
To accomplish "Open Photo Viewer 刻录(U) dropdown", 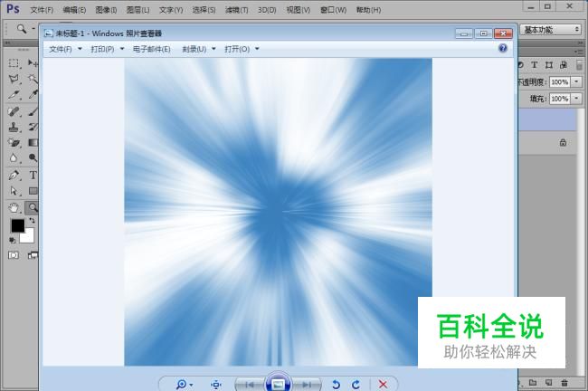I will [x=199, y=49].
